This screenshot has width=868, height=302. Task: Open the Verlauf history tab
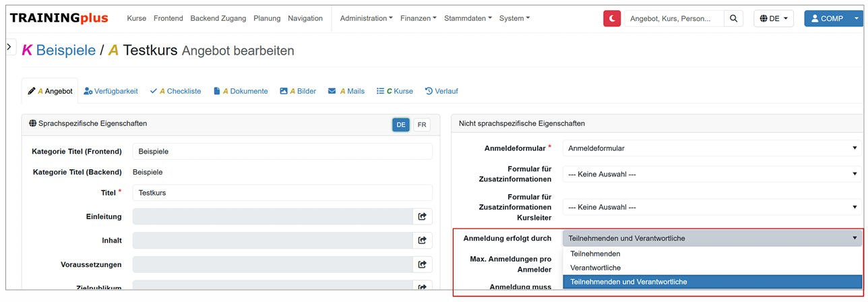pos(441,91)
